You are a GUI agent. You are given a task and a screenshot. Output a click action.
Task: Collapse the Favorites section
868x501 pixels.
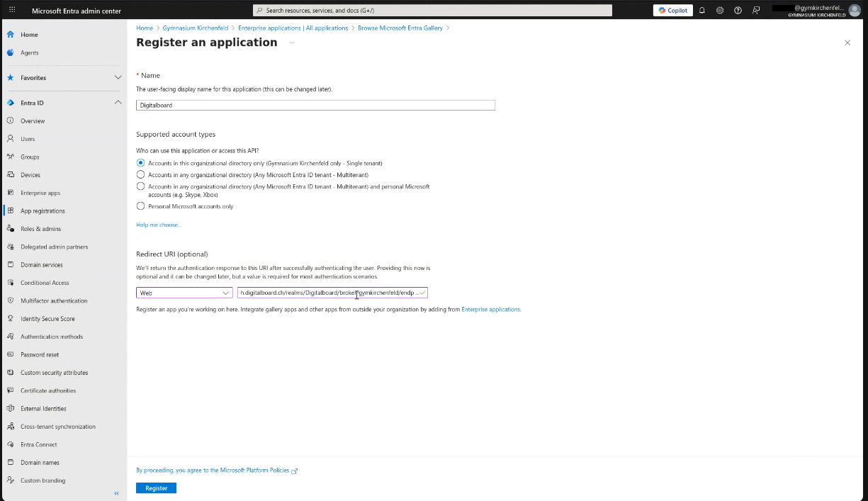[x=118, y=78]
